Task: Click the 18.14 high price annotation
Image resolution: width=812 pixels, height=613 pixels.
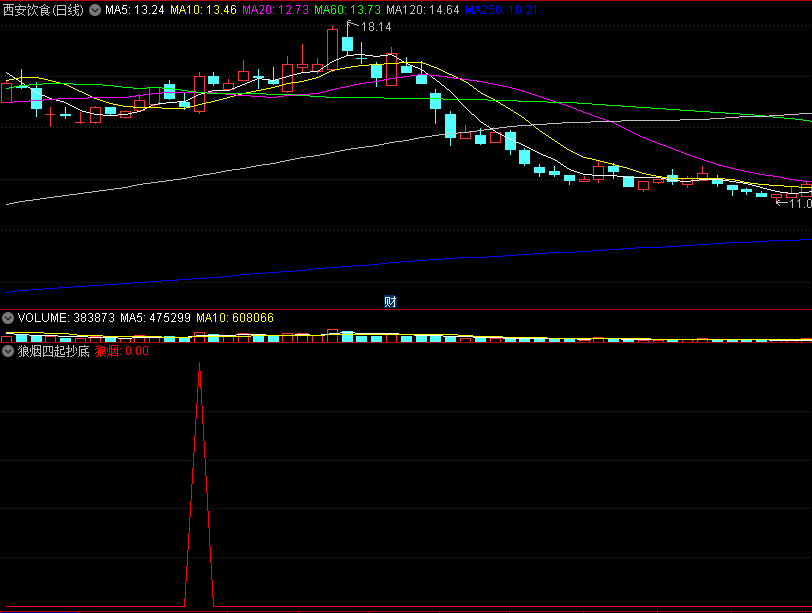Action: [x=376, y=27]
